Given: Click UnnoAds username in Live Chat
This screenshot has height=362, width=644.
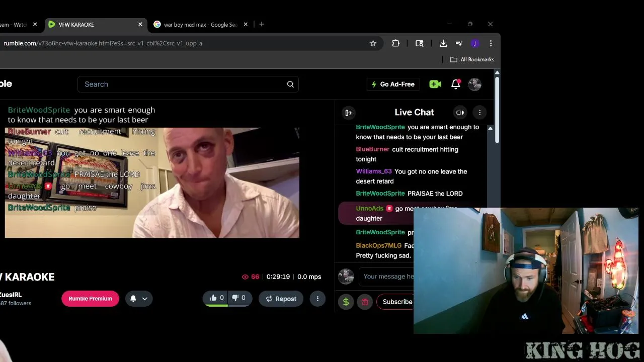Looking at the screenshot, I should click(370, 209).
